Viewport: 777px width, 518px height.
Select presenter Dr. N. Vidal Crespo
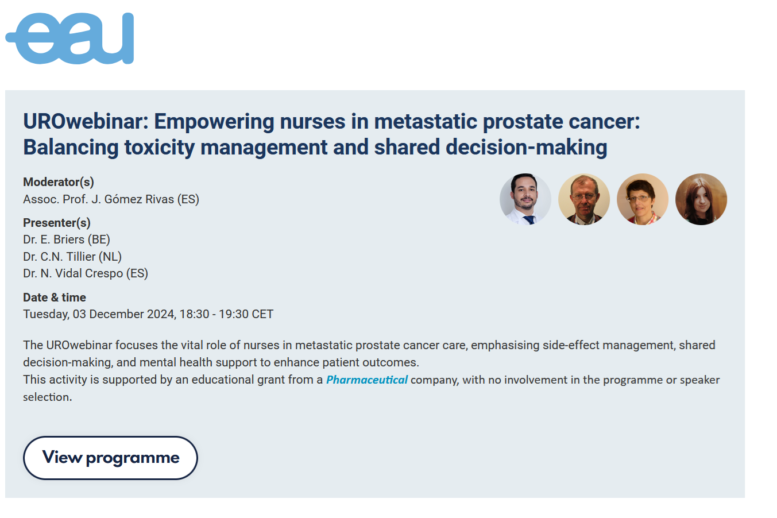pyautogui.click(x=85, y=273)
